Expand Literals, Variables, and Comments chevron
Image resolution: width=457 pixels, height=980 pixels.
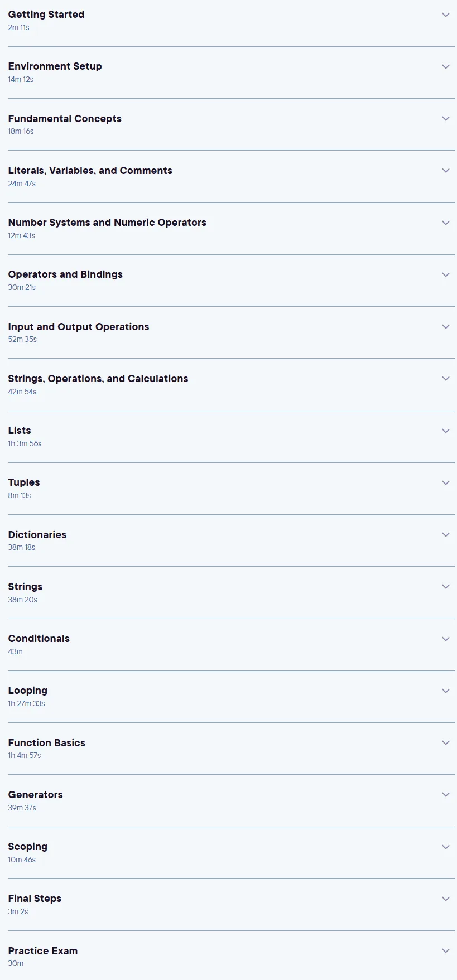point(445,171)
